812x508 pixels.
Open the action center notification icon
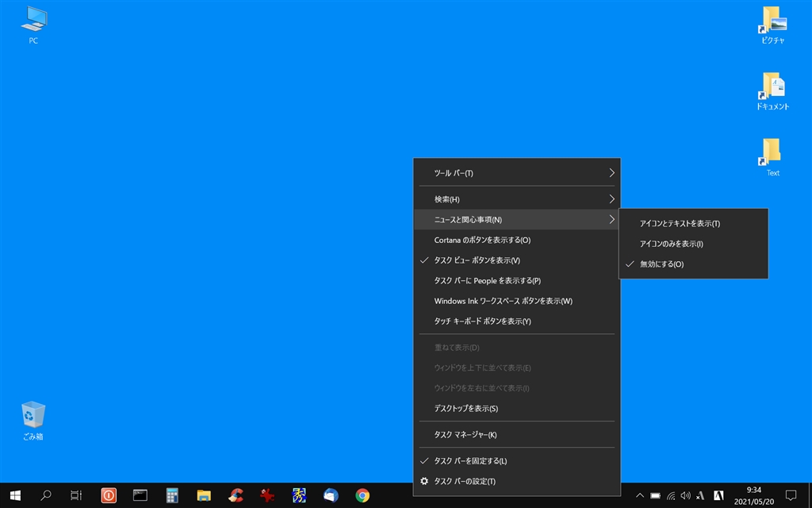790,495
